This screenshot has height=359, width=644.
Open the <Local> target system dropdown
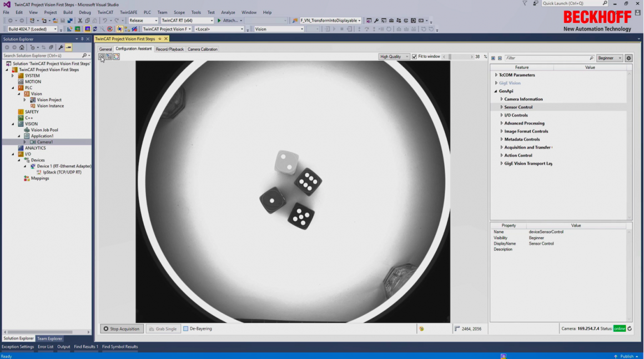pos(219,29)
